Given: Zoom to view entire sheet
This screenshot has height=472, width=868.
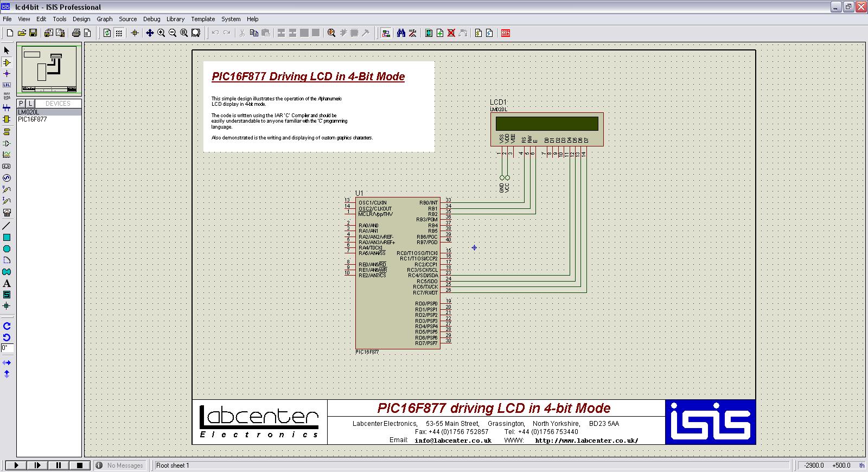Looking at the screenshot, I should 184,33.
